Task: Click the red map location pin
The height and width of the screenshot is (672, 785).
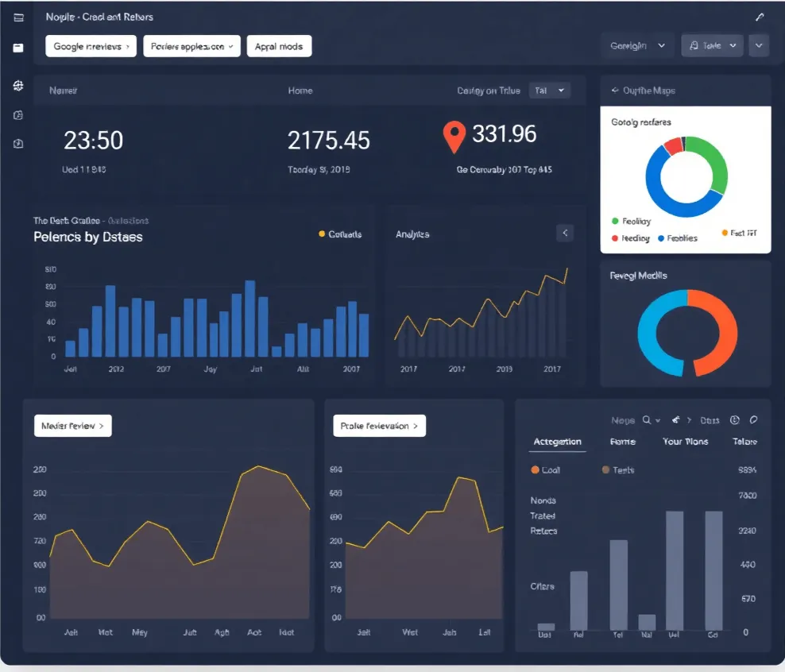Action: coord(454,137)
